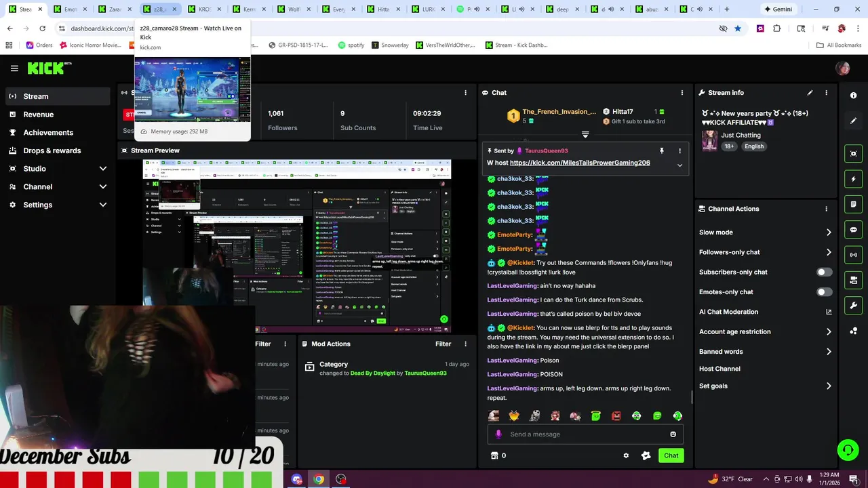Click the note page icon in right rail

tap(853, 204)
